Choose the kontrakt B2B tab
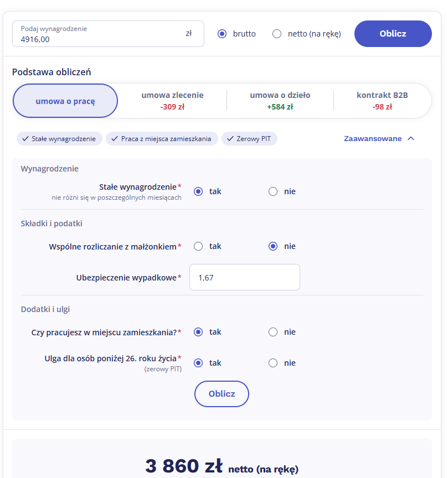 (382, 101)
